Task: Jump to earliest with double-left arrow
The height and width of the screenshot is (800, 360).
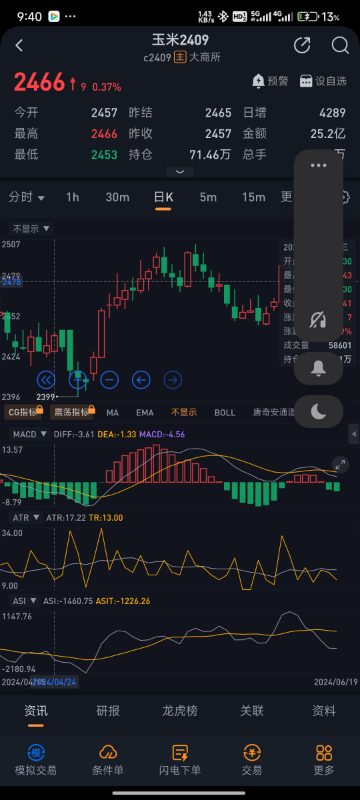Action: (x=46, y=380)
